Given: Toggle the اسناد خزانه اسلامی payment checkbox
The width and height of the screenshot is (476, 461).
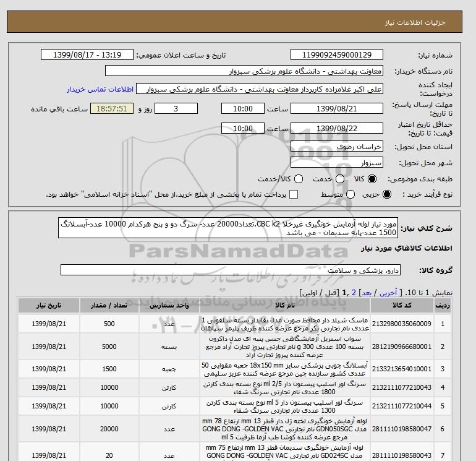Looking at the screenshot, I should click(294, 194).
